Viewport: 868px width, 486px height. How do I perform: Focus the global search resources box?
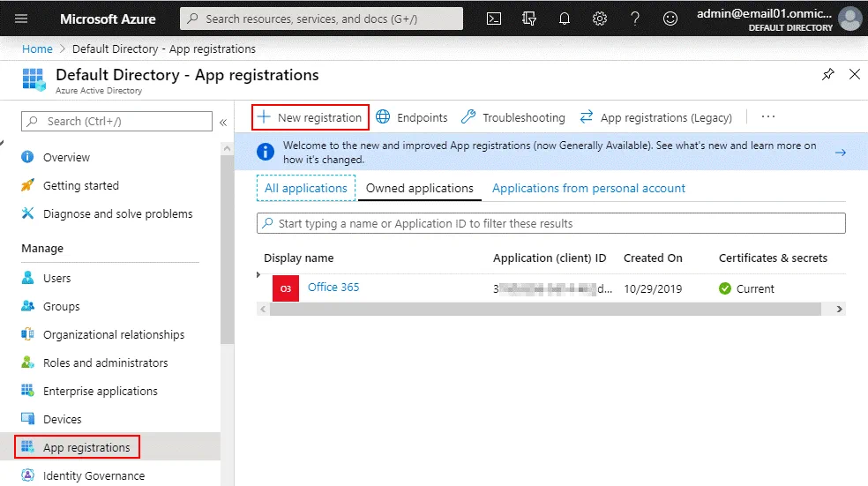pyautogui.click(x=322, y=19)
